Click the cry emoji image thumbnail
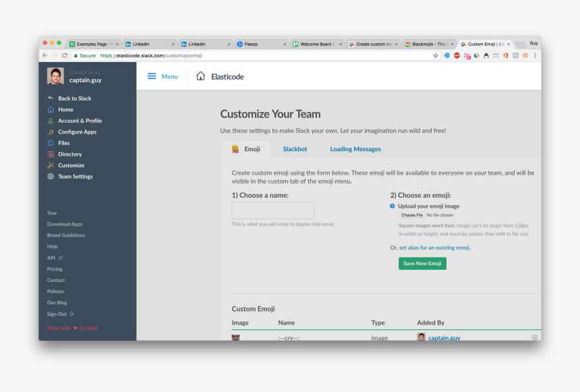 (x=235, y=337)
